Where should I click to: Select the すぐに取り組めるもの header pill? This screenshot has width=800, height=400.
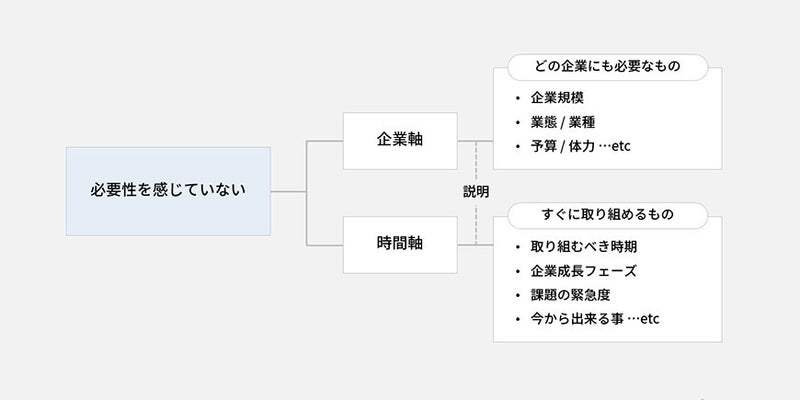(608, 215)
